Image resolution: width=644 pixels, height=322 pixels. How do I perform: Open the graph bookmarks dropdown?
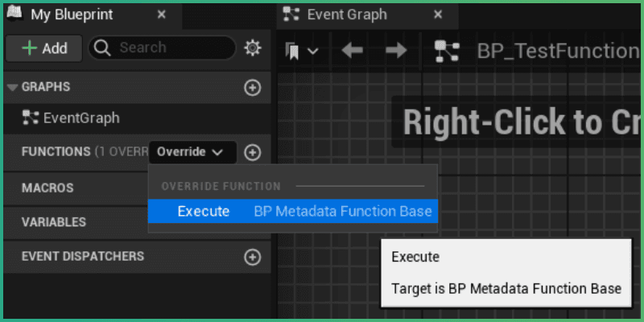click(x=302, y=52)
